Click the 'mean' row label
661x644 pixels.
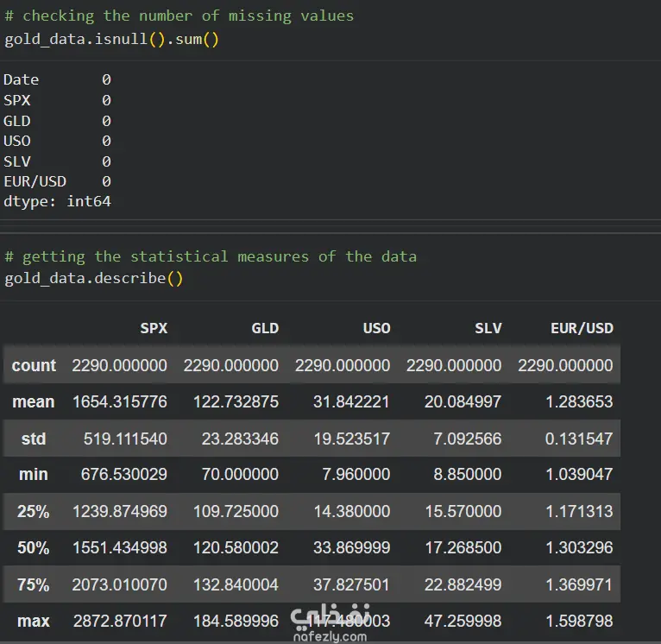coord(34,402)
